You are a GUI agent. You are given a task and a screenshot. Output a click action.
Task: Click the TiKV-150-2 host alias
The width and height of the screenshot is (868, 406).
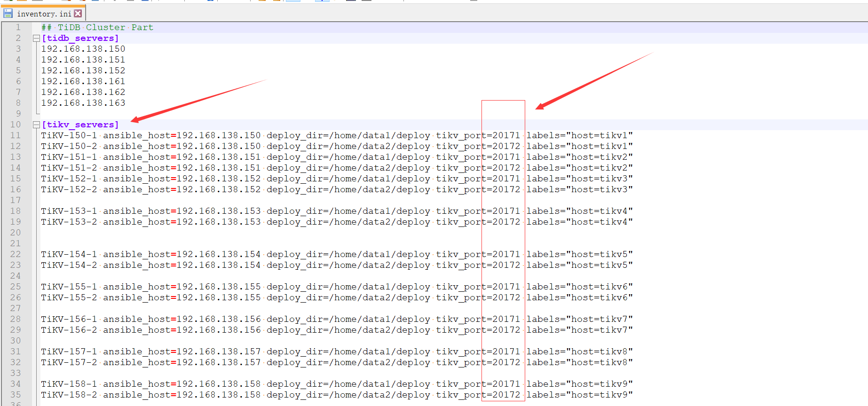[x=69, y=146]
